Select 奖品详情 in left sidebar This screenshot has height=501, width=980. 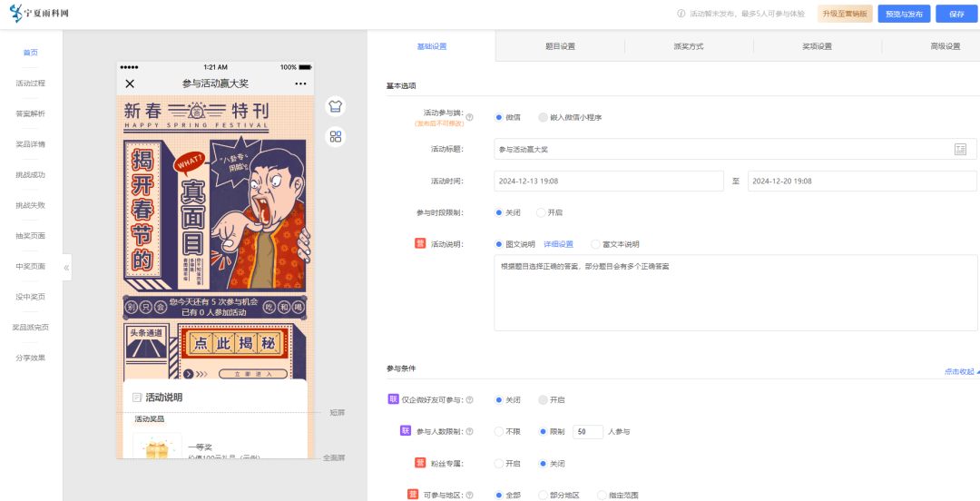point(31,144)
